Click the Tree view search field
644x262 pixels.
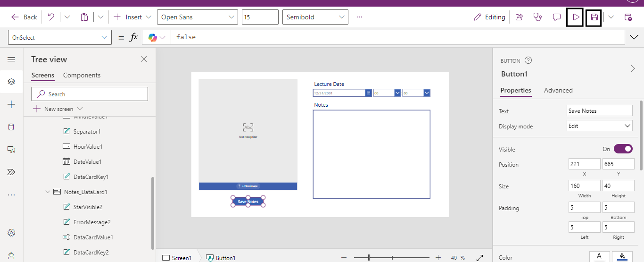tap(90, 94)
